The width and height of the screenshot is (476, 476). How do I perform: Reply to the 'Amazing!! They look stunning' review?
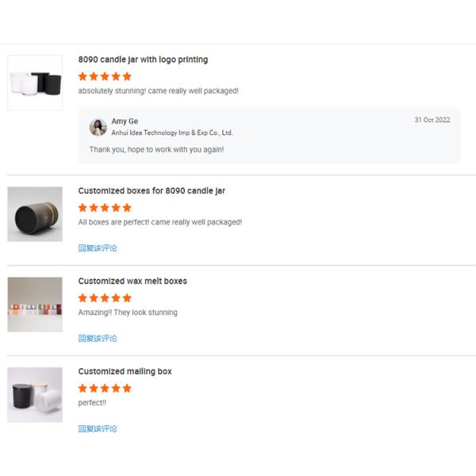[98, 339]
